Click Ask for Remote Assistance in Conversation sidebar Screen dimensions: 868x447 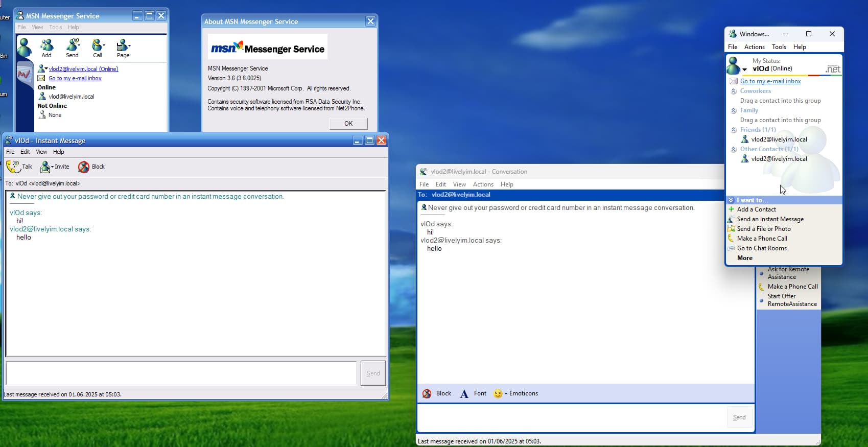click(788, 273)
